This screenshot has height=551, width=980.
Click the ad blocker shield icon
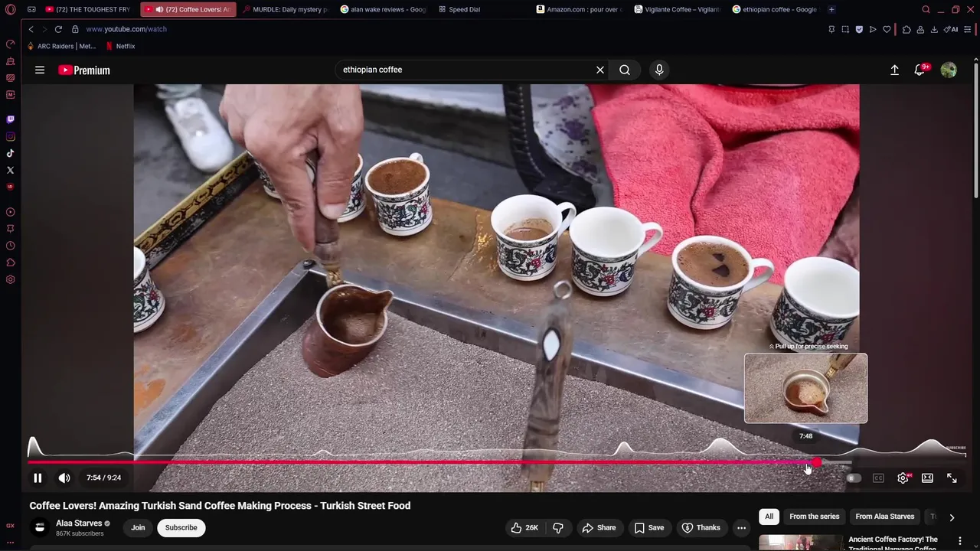[859, 29]
